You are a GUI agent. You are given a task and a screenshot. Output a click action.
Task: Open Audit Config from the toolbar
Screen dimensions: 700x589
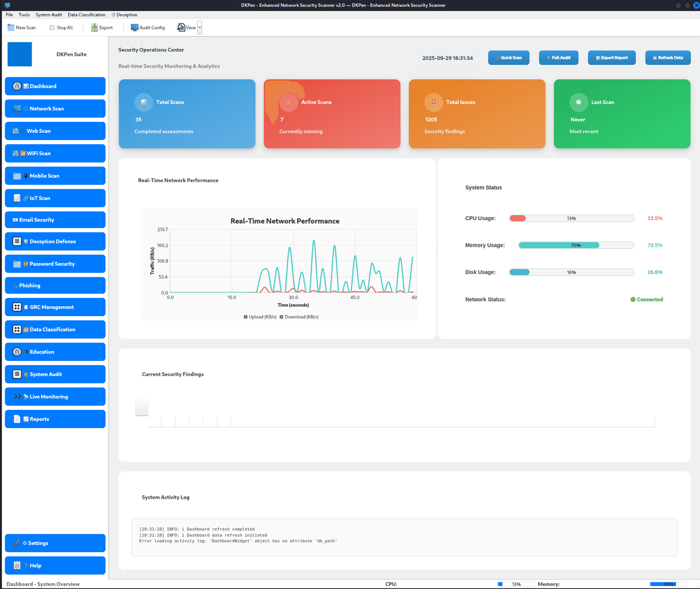pos(147,27)
